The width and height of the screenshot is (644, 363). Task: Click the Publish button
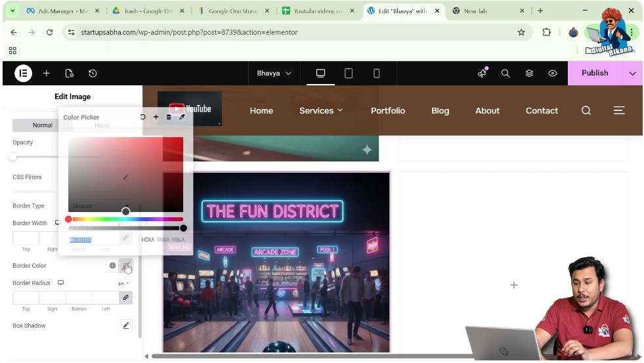click(594, 74)
